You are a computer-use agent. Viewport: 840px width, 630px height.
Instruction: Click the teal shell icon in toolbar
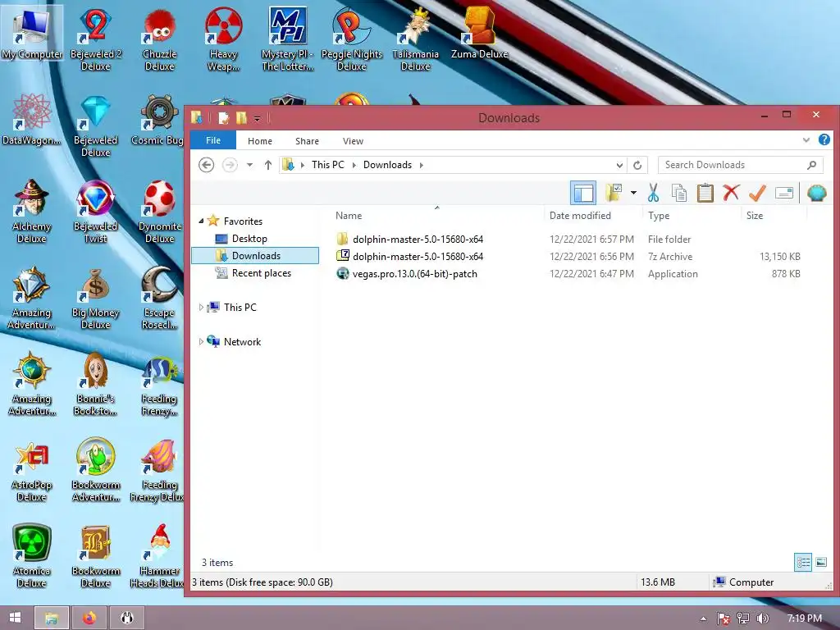pyautogui.click(x=816, y=193)
